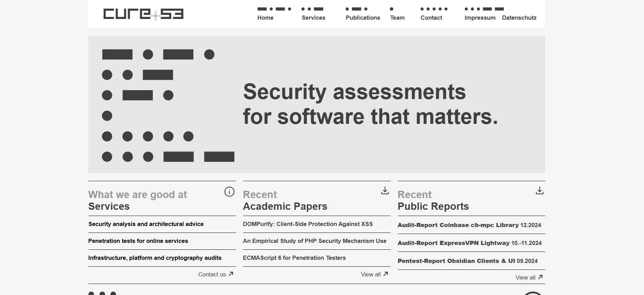Click the arrow icon beside Contact us

pos(231,274)
